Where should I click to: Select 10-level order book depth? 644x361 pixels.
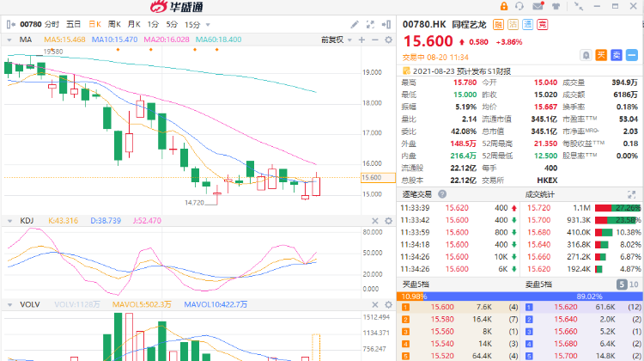pos(634,285)
